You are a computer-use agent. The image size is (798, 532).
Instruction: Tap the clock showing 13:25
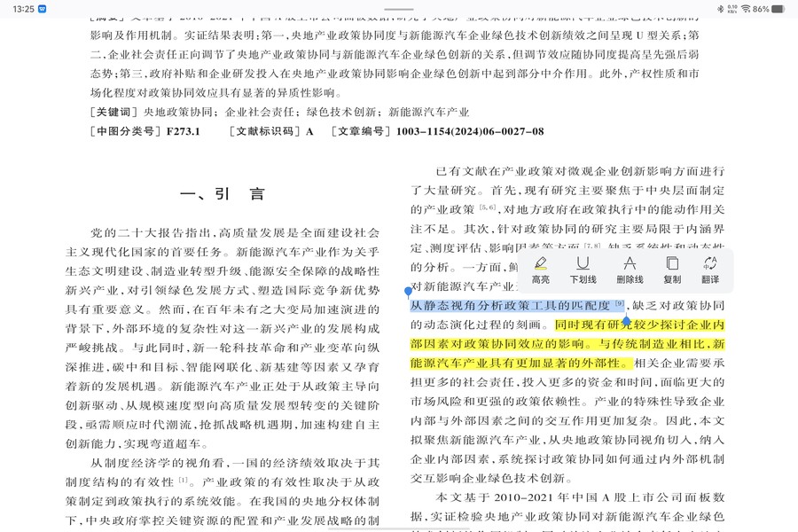tap(24, 9)
